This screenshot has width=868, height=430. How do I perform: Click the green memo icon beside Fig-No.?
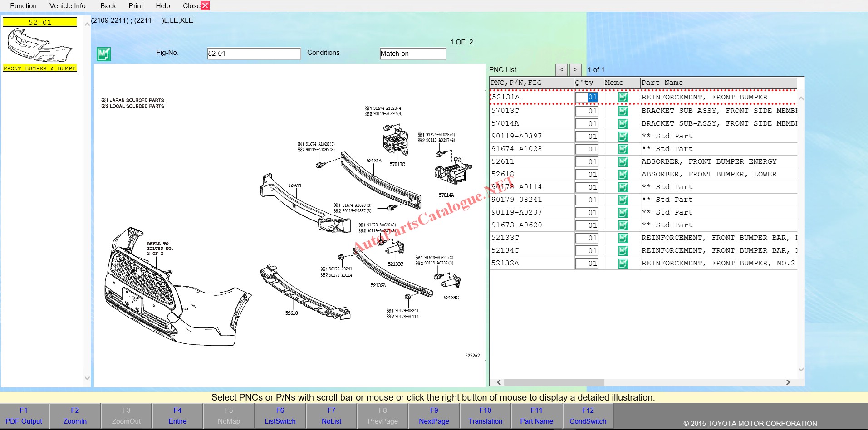(103, 54)
